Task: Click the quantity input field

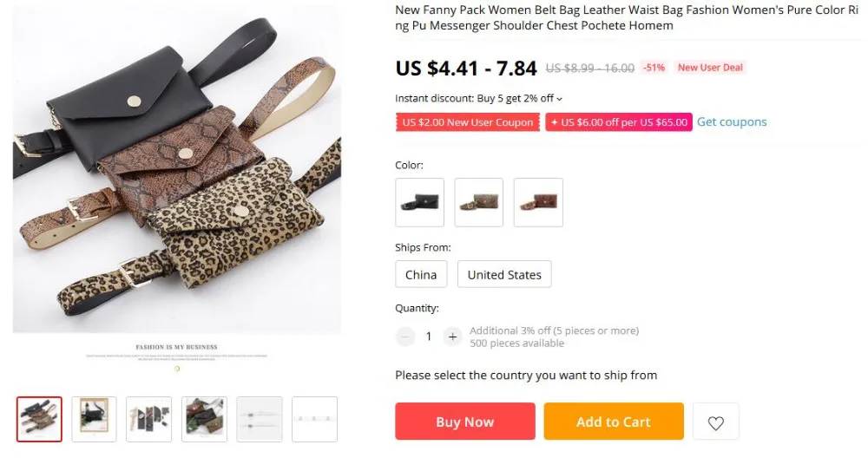Action: coord(428,337)
